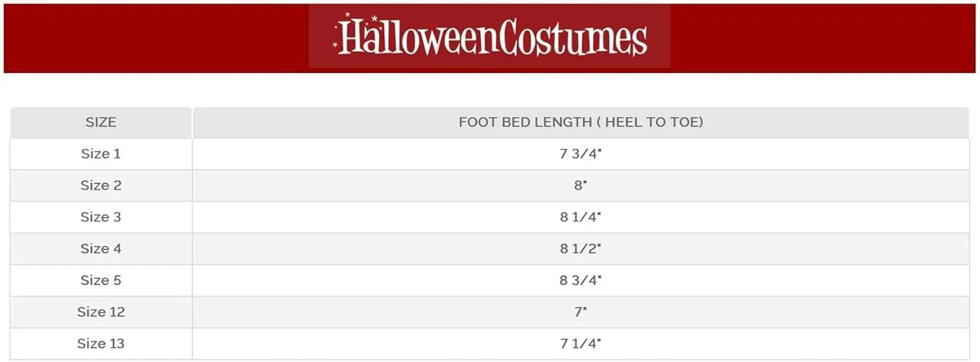Click the Foot Bed Length column header
The width and height of the screenshot is (980, 362).
tap(580, 122)
